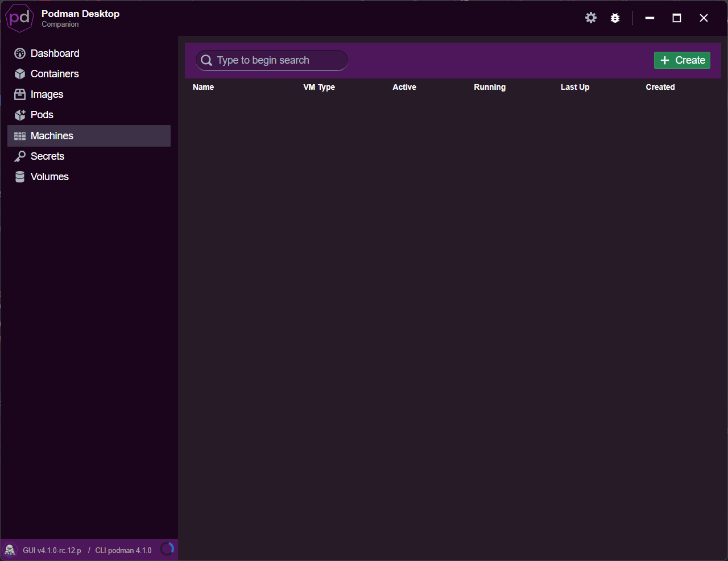Focus the 'Type to begin search' field
Viewport: 728px width, 561px height.
(x=272, y=60)
